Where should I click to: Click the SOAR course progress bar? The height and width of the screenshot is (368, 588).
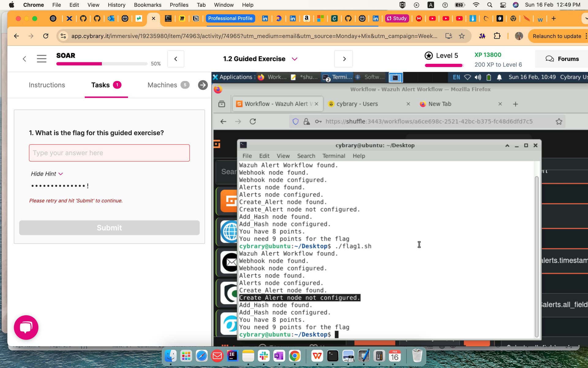pos(102,64)
